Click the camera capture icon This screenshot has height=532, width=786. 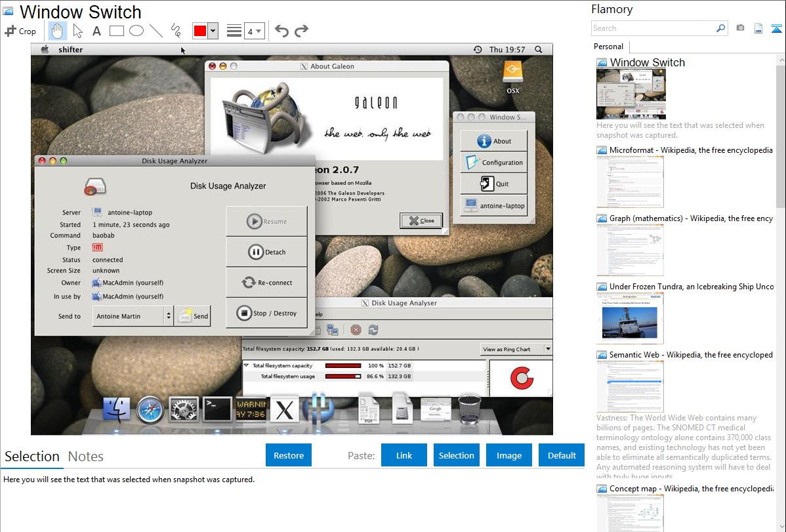click(740, 28)
